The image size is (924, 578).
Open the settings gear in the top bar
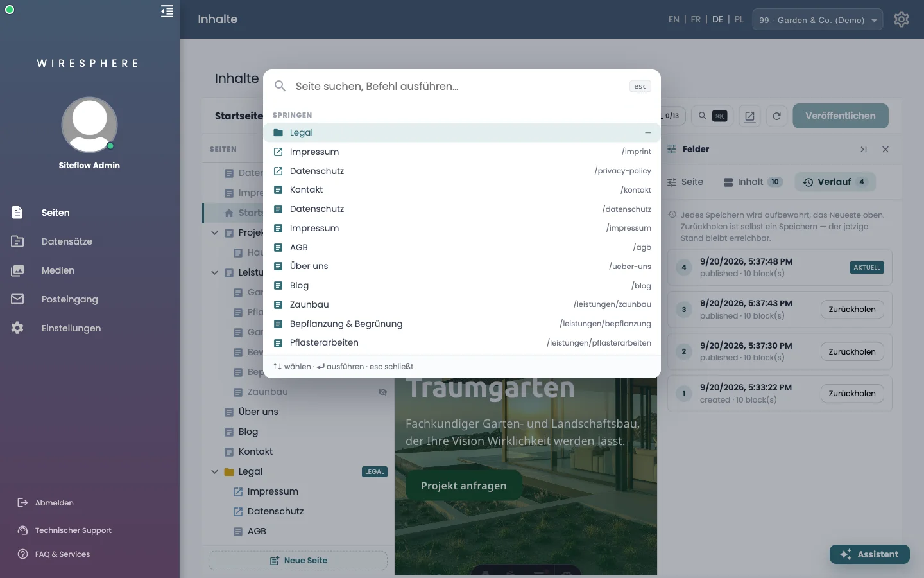click(x=902, y=19)
